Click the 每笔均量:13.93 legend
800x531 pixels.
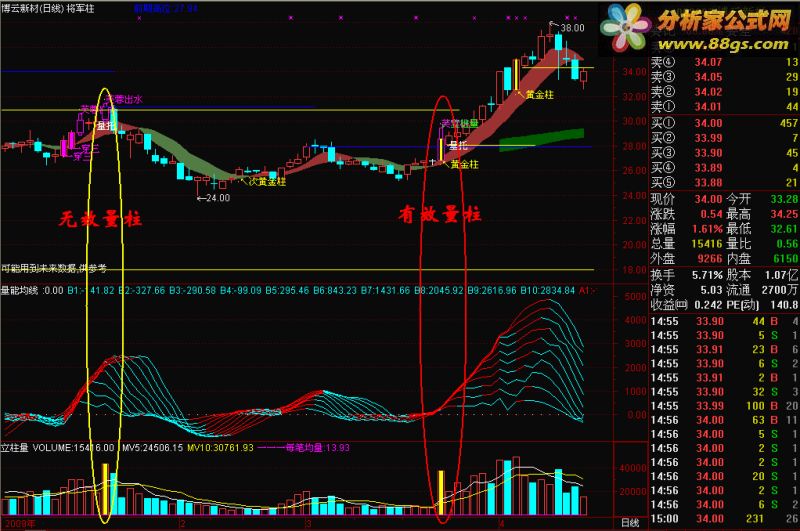(x=317, y=448)
